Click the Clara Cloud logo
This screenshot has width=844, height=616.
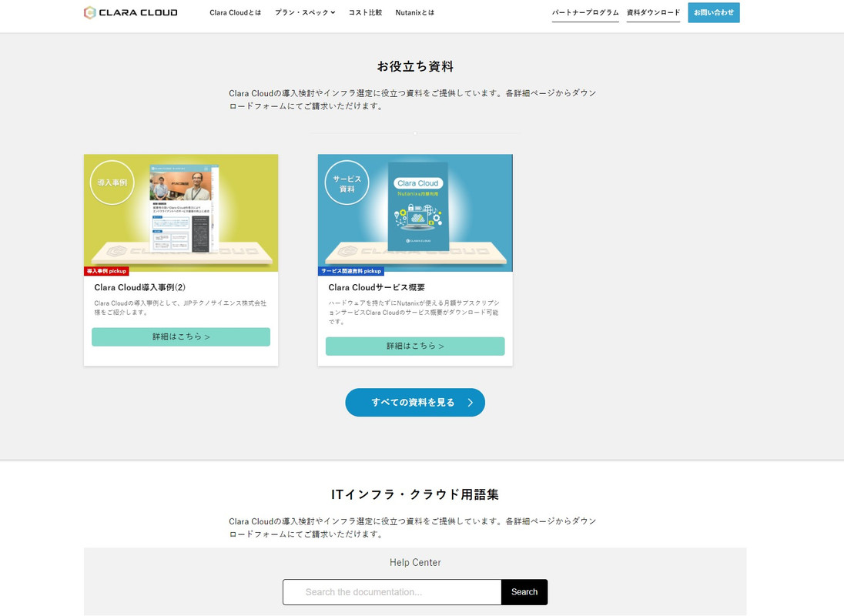pos(131,12)
